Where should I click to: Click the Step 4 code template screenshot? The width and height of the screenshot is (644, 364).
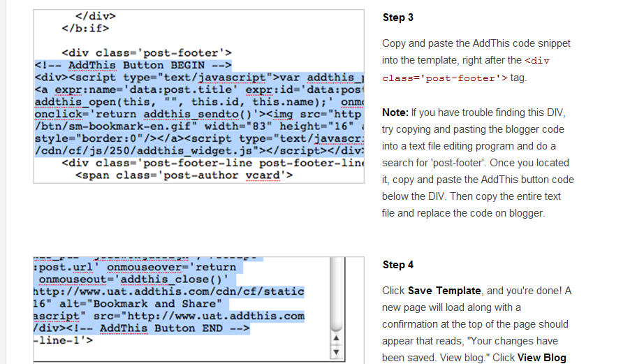pos(199,310)
